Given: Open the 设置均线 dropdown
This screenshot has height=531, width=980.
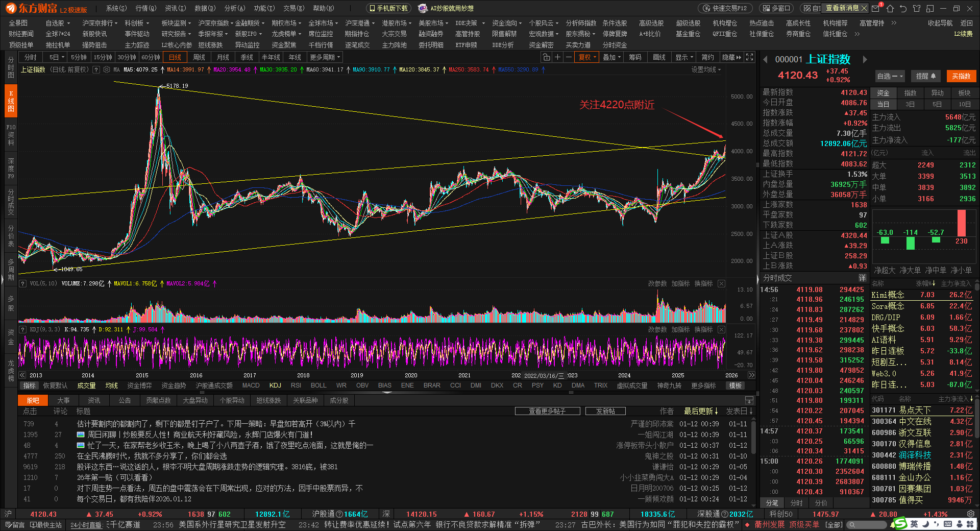Looking at the screenshot, I should tap(706, 69).
